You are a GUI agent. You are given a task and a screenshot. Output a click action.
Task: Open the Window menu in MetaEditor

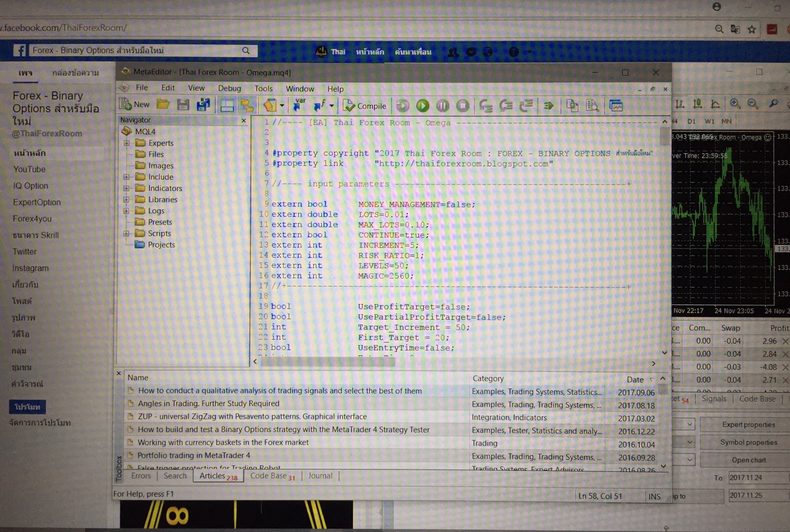click(x=300, y=89)
